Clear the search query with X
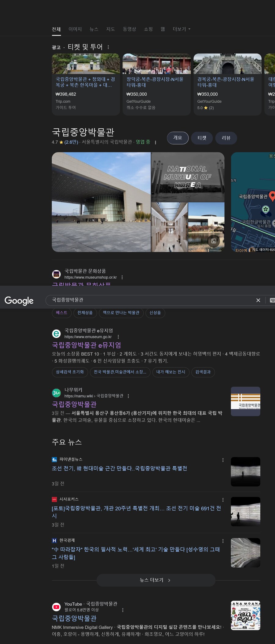 [x=258, y=300]
